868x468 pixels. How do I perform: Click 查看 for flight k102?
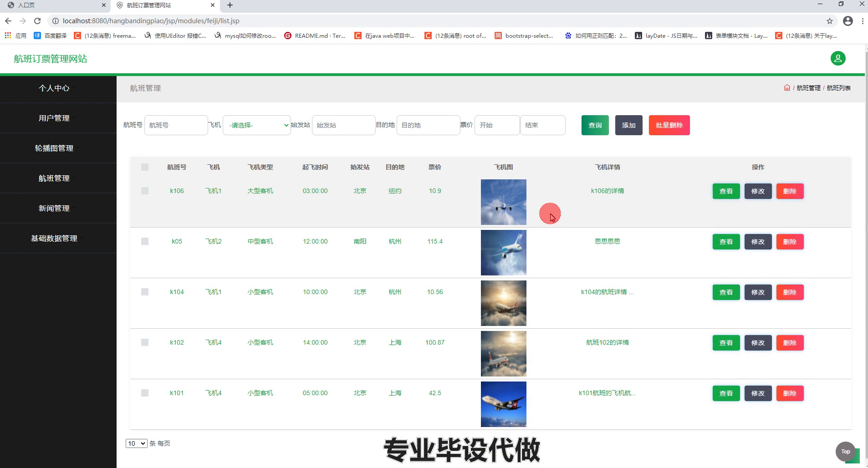coord(726,343)
